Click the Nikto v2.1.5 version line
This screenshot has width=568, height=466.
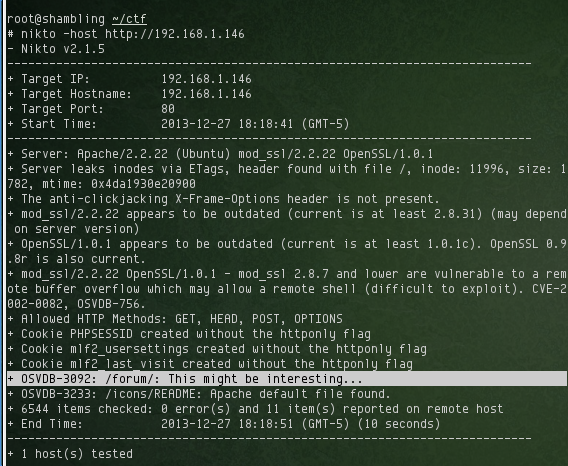pyautogui.click(x=56, y=49)
